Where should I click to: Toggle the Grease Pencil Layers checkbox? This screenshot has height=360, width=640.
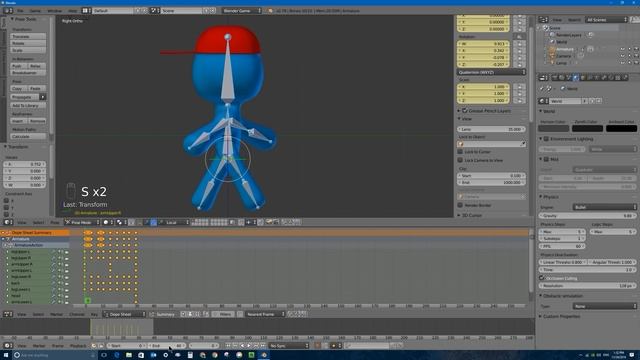click(x=464, y=111)
